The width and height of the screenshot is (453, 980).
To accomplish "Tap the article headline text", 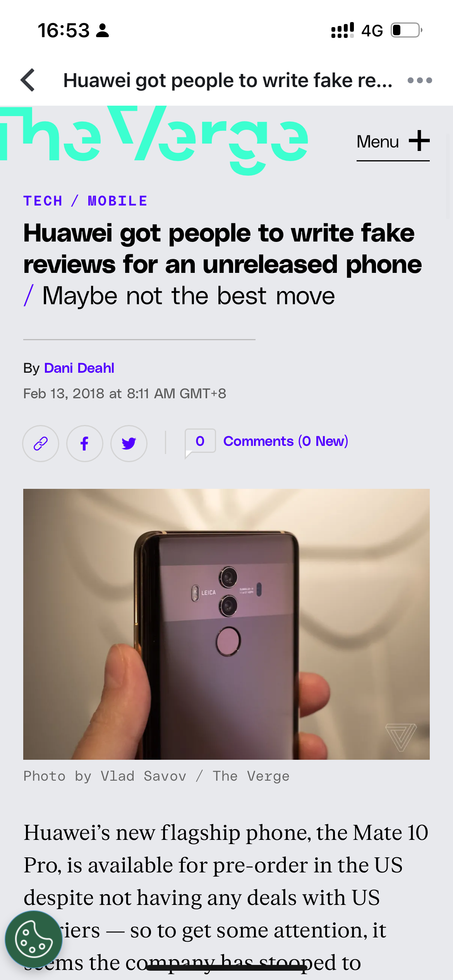I will (x=223, y=248).
